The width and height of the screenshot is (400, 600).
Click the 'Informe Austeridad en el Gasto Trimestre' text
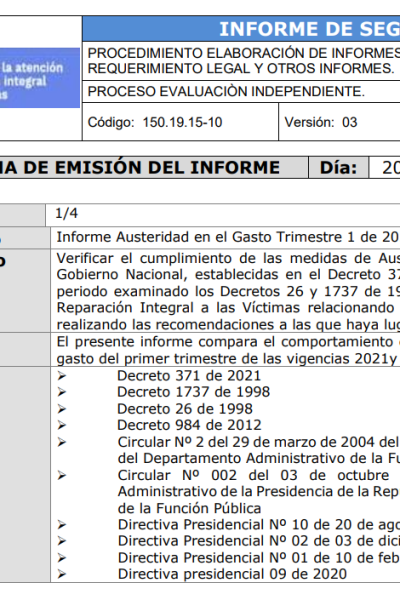click(x=201, y=237)
